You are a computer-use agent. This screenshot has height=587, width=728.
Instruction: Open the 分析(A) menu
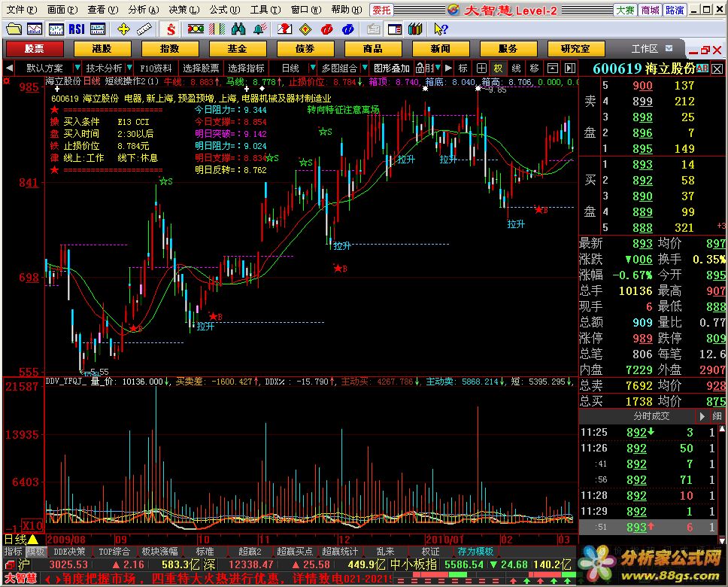point(144,9)
